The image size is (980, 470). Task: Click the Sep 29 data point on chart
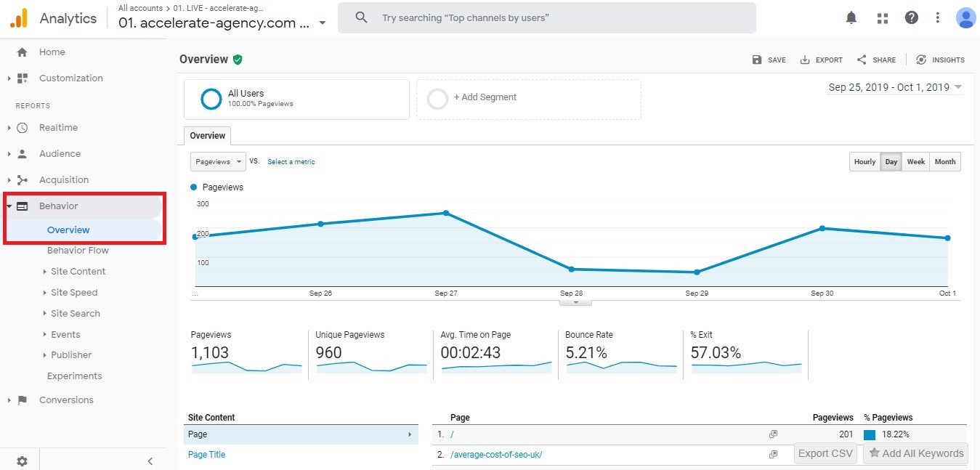click(x=697, y=272)
